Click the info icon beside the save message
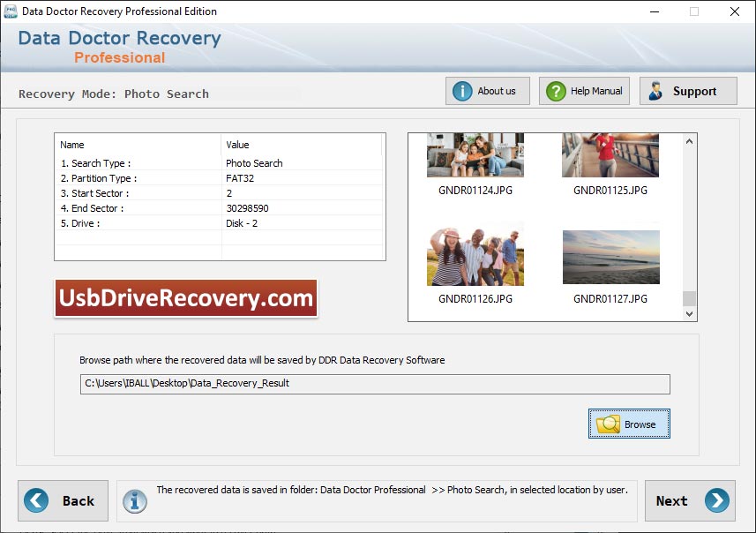 tap(134, 500)
